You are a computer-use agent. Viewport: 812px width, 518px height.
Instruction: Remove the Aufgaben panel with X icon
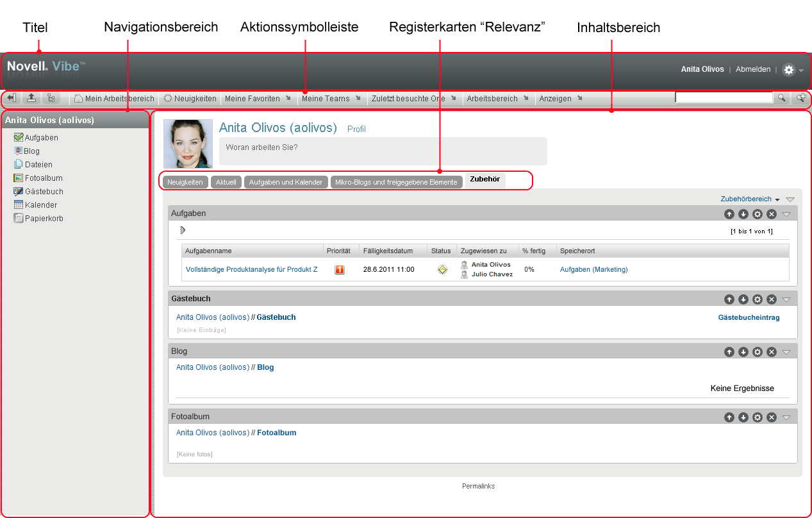(x=772, y=213)
